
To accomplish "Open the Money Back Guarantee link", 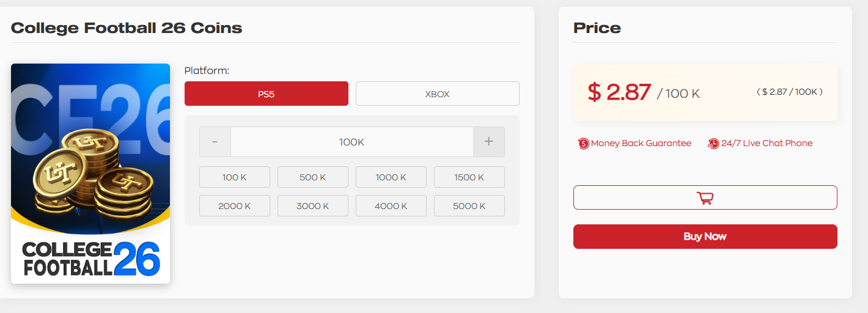I will pyautogui.click(x=641, y=144).
